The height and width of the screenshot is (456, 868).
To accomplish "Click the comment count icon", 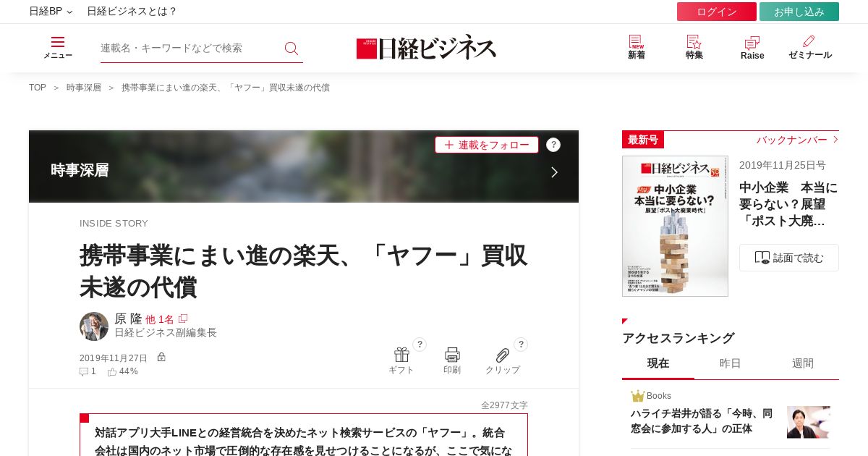I will click(x=84, y=371).
